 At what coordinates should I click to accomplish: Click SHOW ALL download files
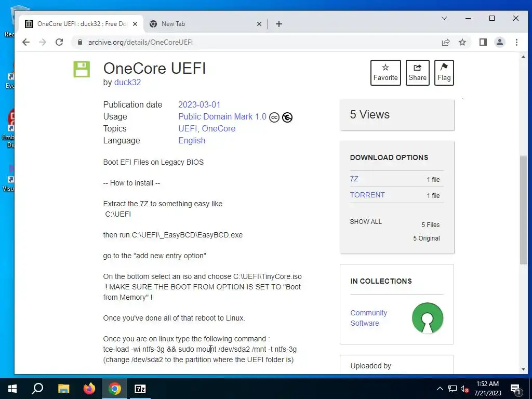pos(366,221)
